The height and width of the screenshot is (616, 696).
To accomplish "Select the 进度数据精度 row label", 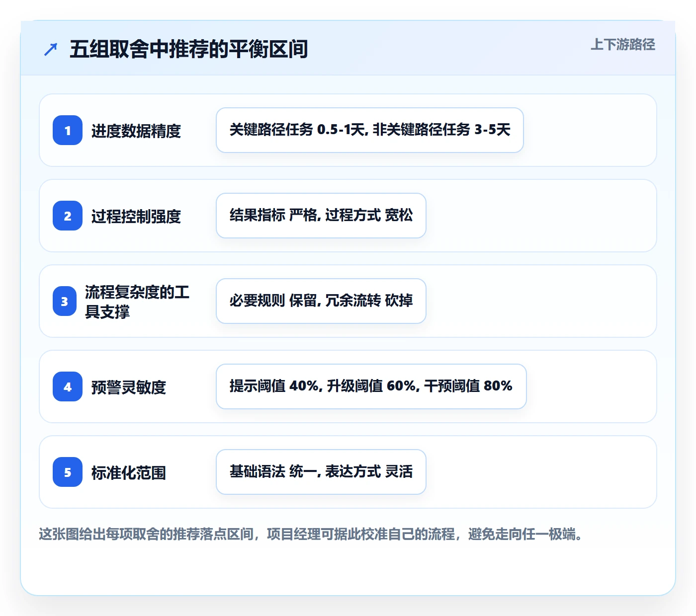I will point(136,131).
